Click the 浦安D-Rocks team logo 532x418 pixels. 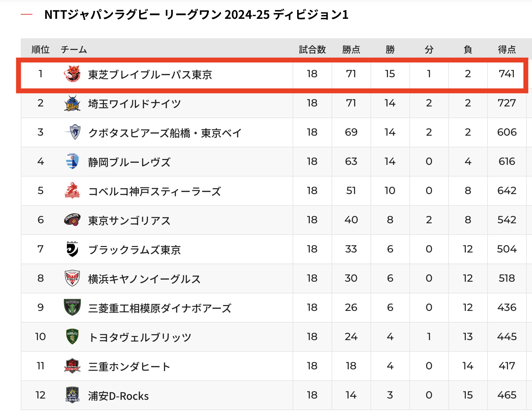[72, 395]
